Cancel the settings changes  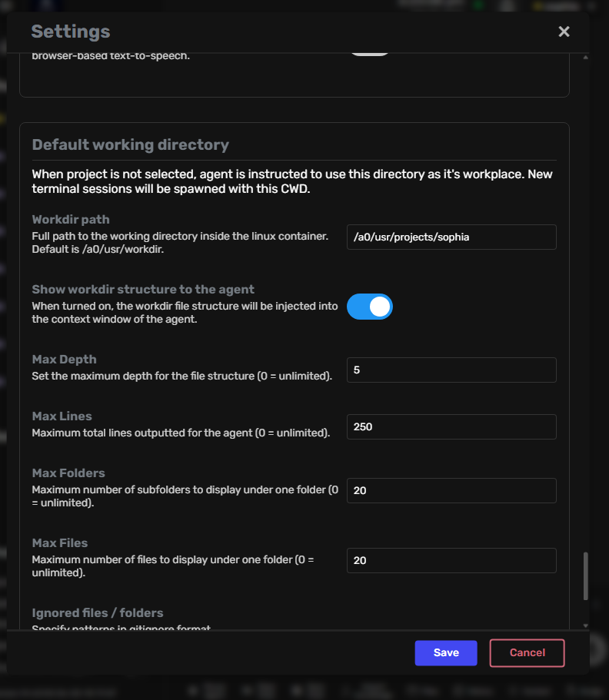click(527, 652)
